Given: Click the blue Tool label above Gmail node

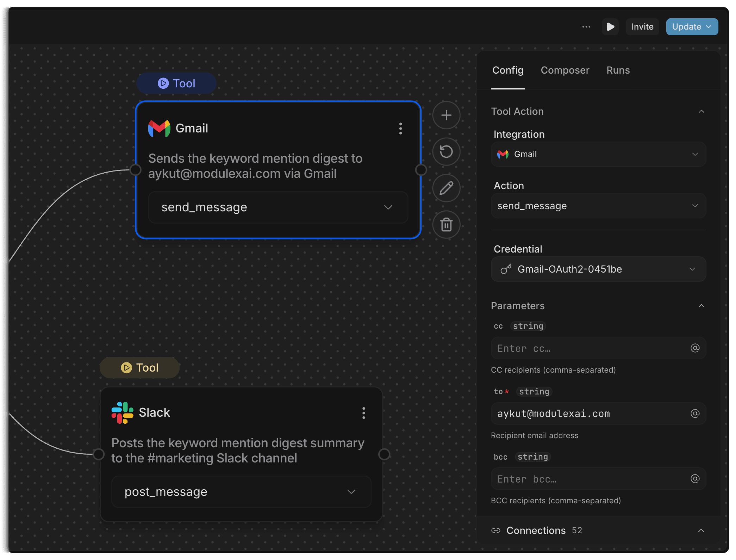Looking at the screenshot, I should click(x=176, y=83).
